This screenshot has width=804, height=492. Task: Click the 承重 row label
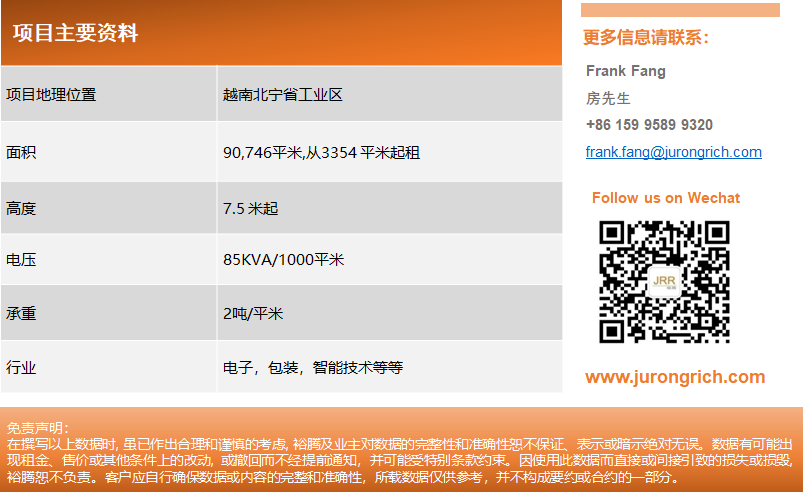click(x=21, y=313)
